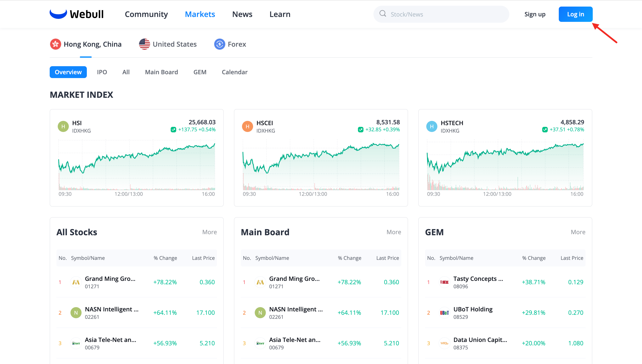Click Grand Ming logo in All Stocks
Viewport: 642px width, 364px height.
tap(76, 282)
